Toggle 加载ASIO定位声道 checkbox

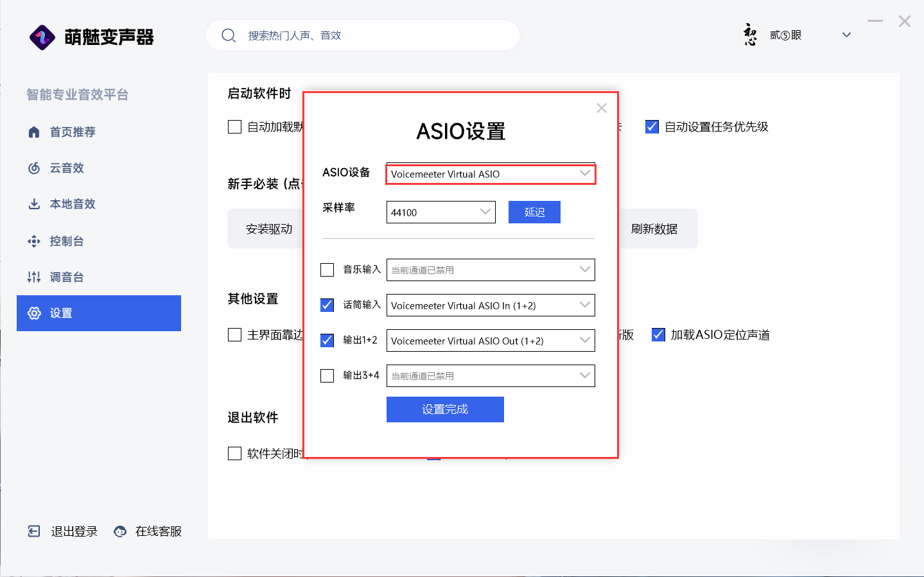pos(658,334)
